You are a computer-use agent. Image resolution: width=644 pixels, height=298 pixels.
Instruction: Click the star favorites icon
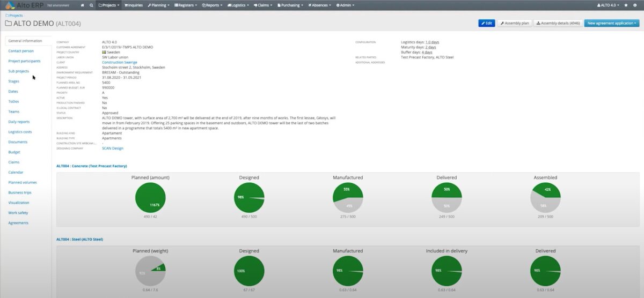pos(626,5)
